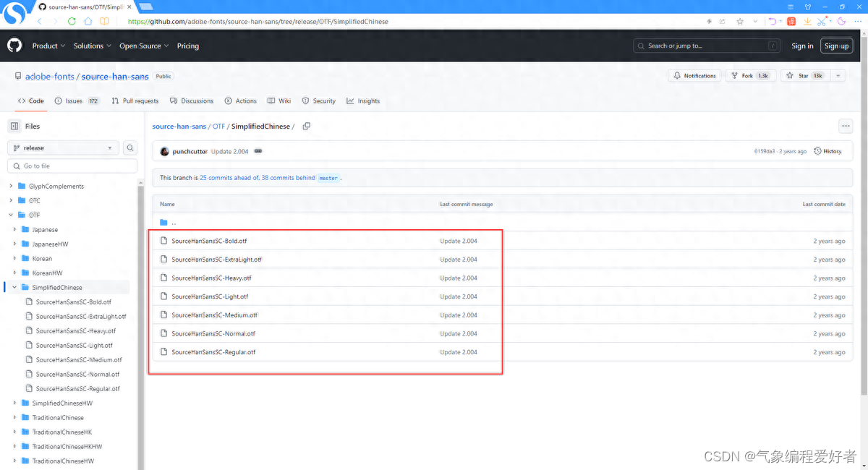Image resolution: width=868 pixels, height=470 pixels.
Task: Click the GitHub logo in header
Action: [x=14, y=46]
